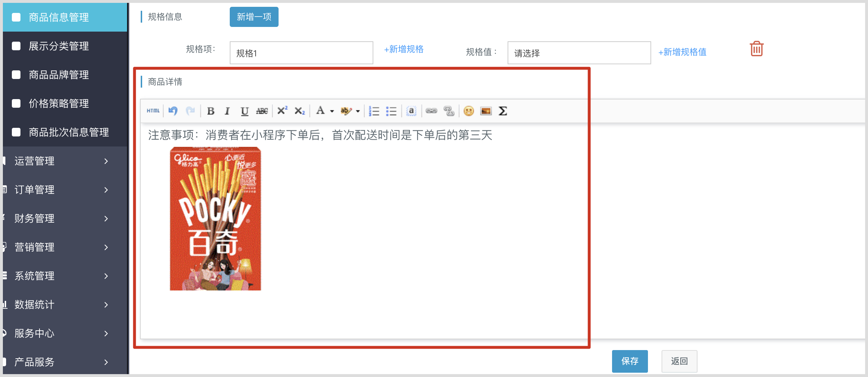The height and width of the screenshot is (377, 868).
Task: Click the 注意事项 text line in editor
Action: point(320,135)
